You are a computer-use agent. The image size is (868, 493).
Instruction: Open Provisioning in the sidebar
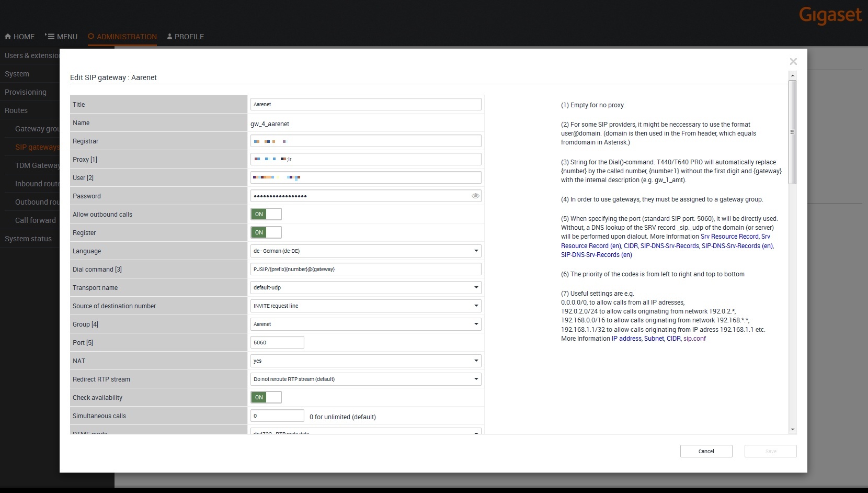click(x=26, y=92)
